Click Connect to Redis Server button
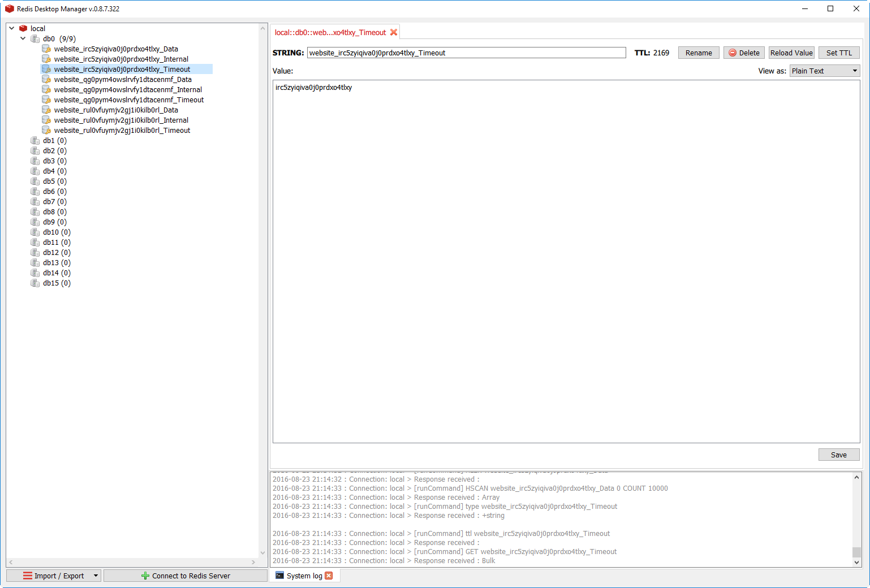 coord(186,576)
